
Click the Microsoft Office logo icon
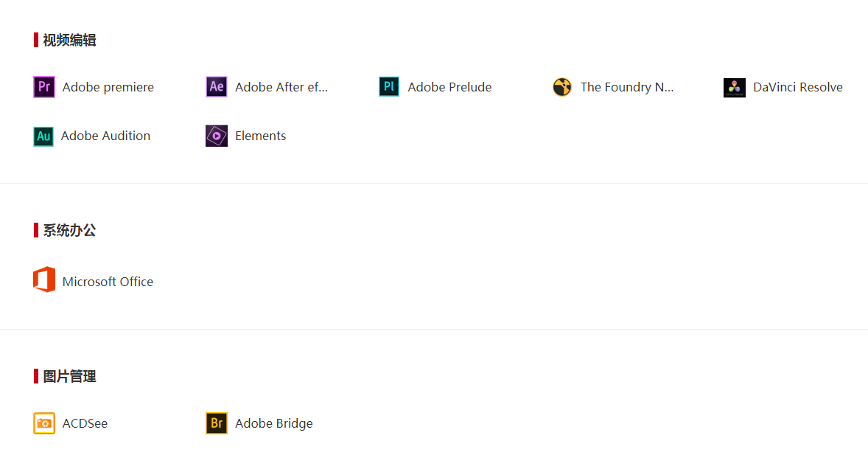[x=44, y=279]
